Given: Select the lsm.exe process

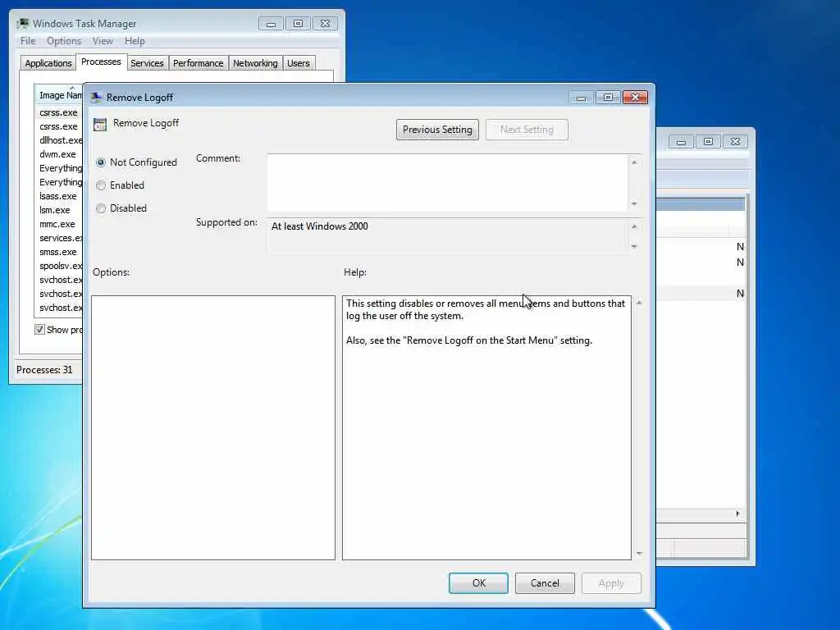Looking at the screenshot, I should point(55,210).
